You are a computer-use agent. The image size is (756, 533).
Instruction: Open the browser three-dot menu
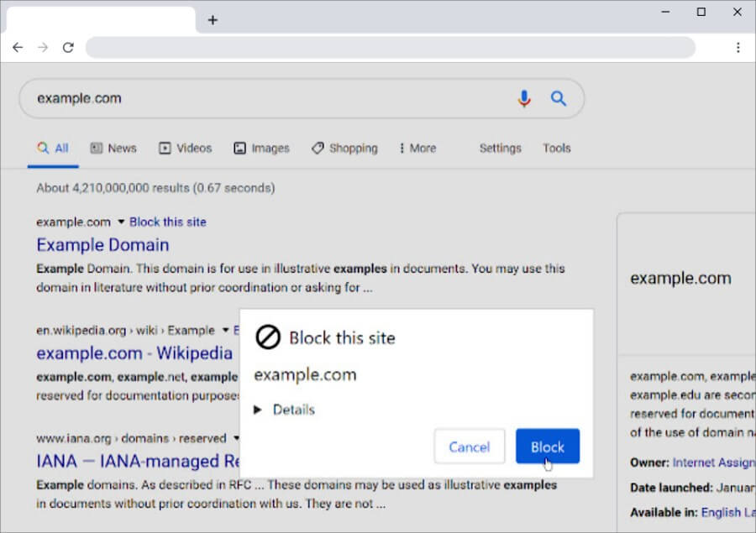pos(738,47)
